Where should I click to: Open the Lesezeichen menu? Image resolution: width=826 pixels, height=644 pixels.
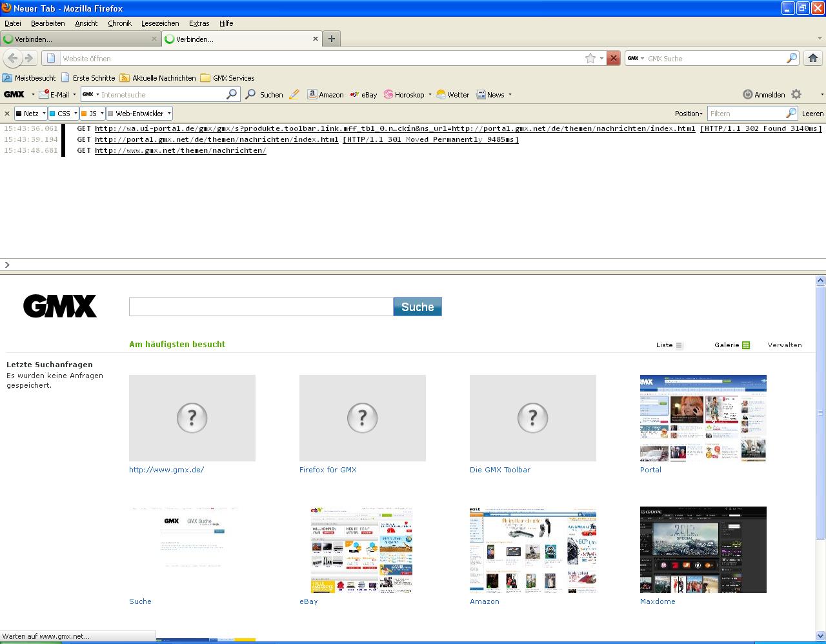pos(160,23)
